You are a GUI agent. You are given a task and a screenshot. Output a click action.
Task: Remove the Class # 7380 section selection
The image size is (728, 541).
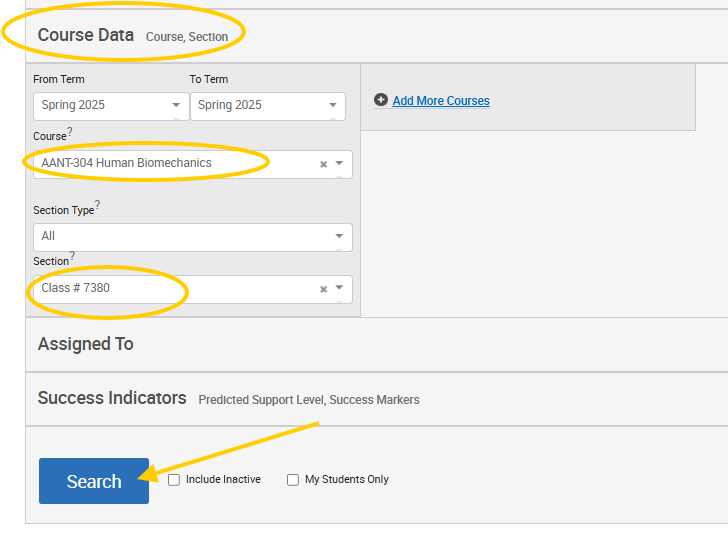tap(323, 289)
